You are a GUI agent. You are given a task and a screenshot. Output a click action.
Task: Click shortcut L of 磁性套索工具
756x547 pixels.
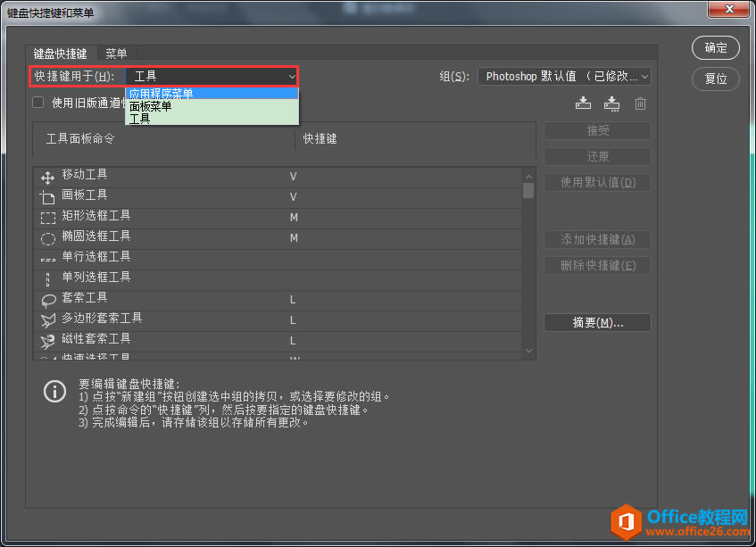293,341
